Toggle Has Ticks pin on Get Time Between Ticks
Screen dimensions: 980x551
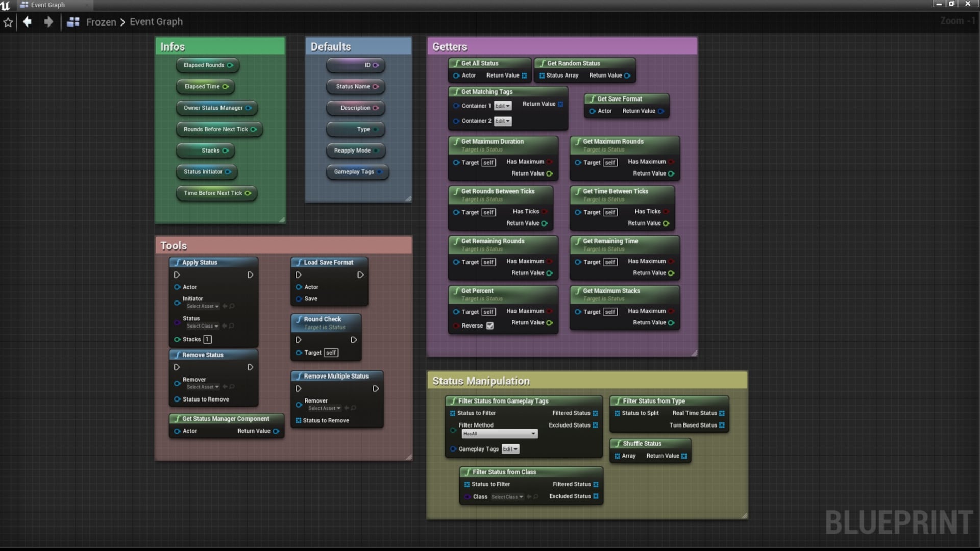[x=666, y=212]
